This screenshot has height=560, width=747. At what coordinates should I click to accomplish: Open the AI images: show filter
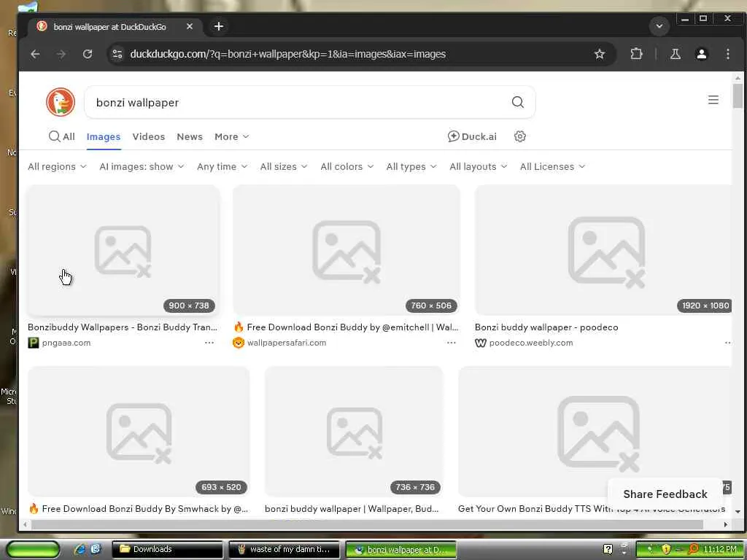coord(142,167)
